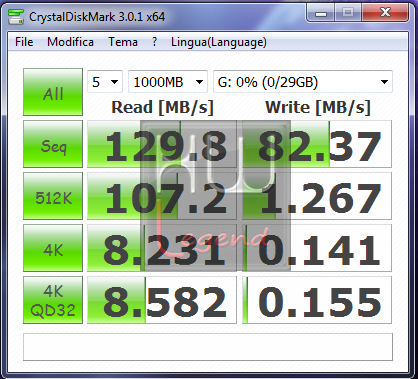418x379 pixels.
Task: Start the 4K QD32 benchmark
Action: pos(53,300)
